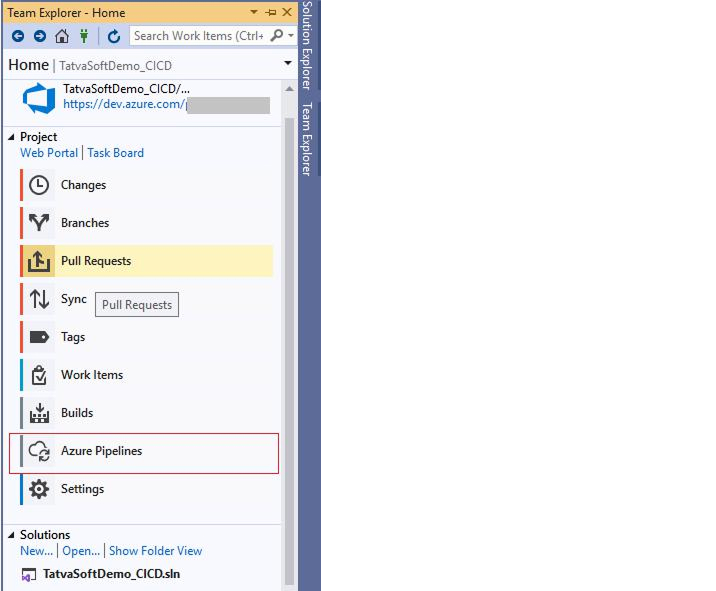The width and height of the screenshot is (716, 591).
Task: Close the Team Explorer panel
Action: pyautogui.click(x=287, y=12)
